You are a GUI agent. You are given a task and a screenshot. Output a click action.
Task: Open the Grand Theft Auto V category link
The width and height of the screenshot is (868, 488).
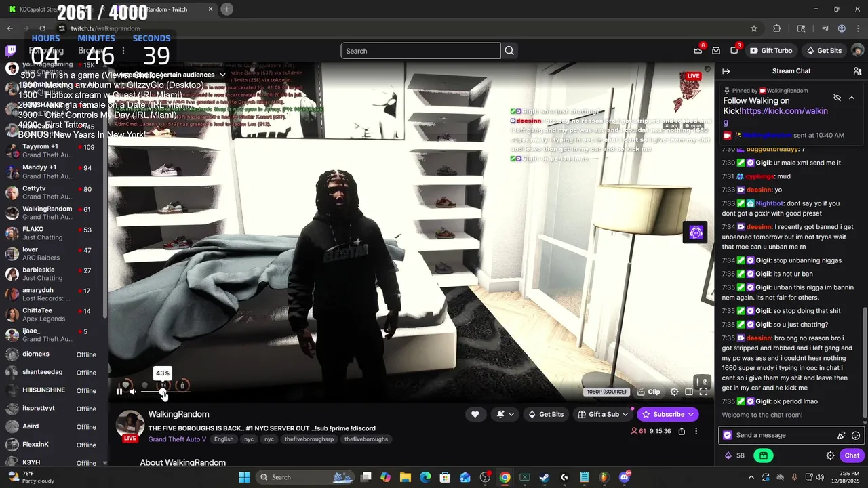[x=177, y=439]
